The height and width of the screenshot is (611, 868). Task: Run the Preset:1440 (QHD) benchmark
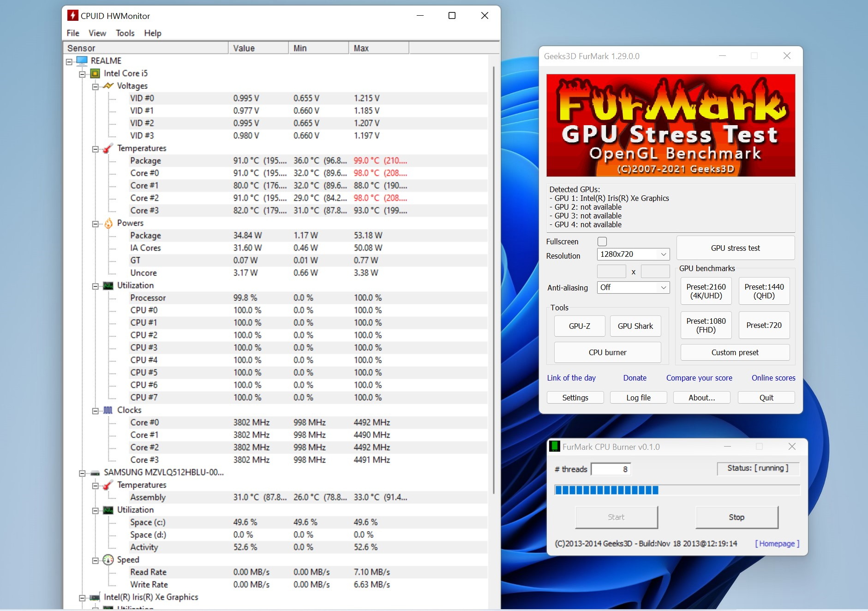pos(764,291)
